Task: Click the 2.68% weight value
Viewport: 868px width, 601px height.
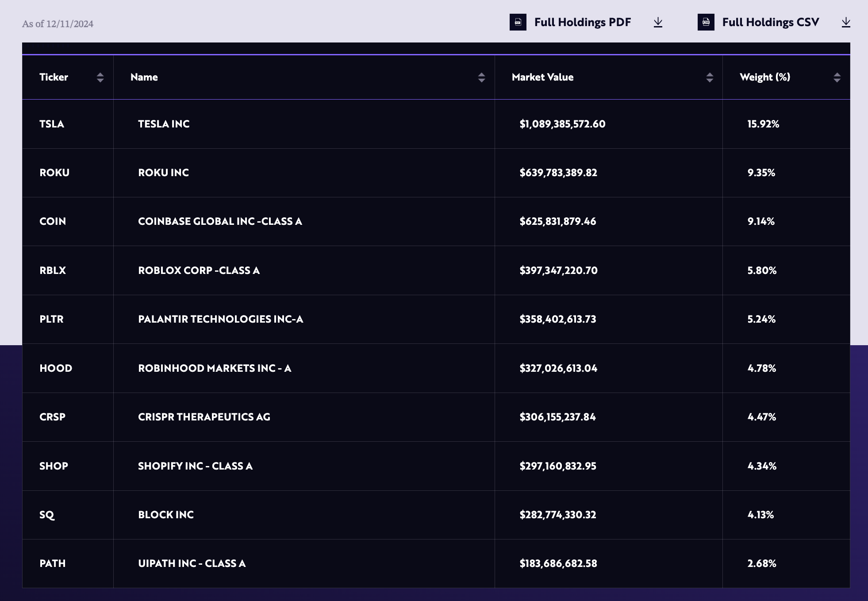Action: point(762,563)
